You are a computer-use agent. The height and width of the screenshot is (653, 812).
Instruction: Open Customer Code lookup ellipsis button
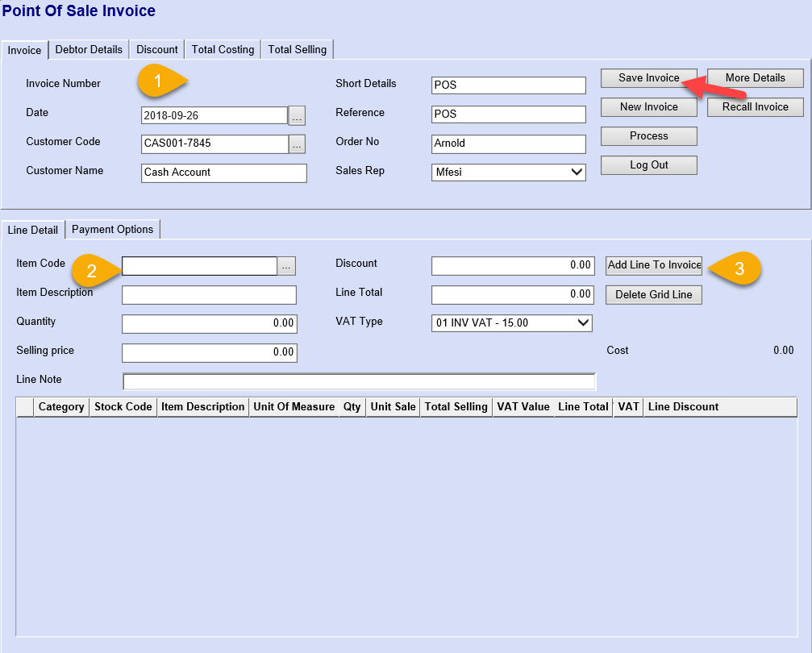(297, 145)
